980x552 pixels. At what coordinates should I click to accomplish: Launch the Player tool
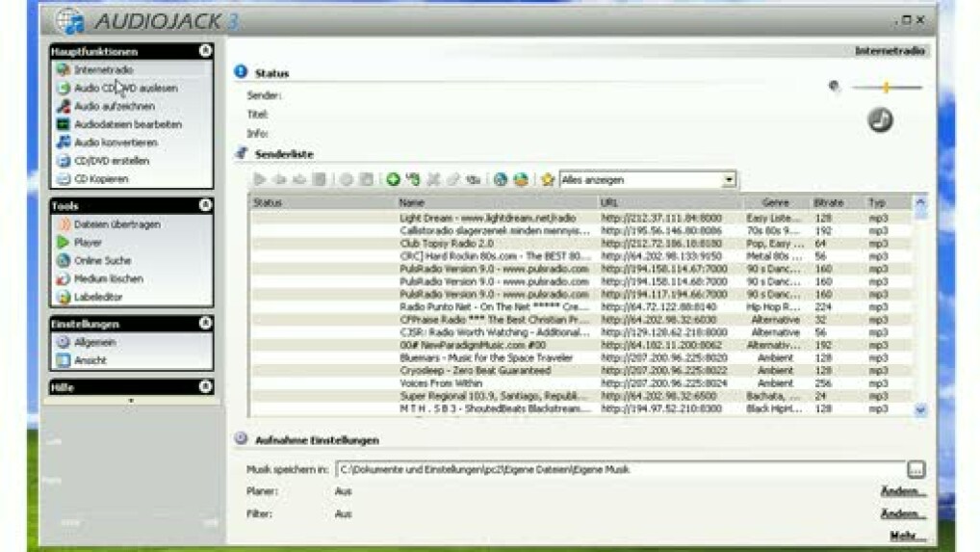click(x=88, y=243)
